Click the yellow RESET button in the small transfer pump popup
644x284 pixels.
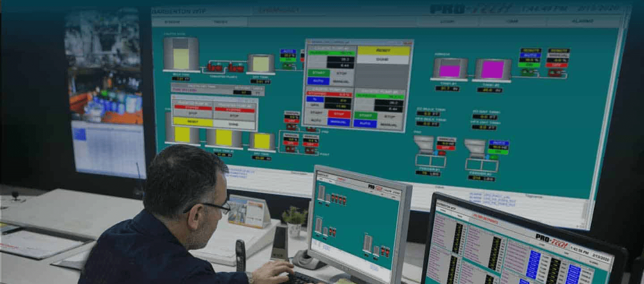[x=193, y=121]
